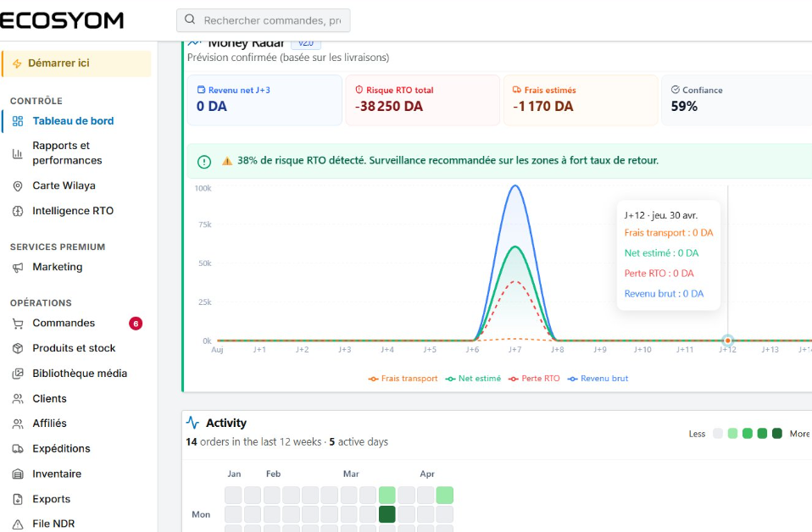Image resolution: width=812 pixels, height=532 pixels.
Task: Toggle the Frais transport legend series
Action: tap(403, 379)
